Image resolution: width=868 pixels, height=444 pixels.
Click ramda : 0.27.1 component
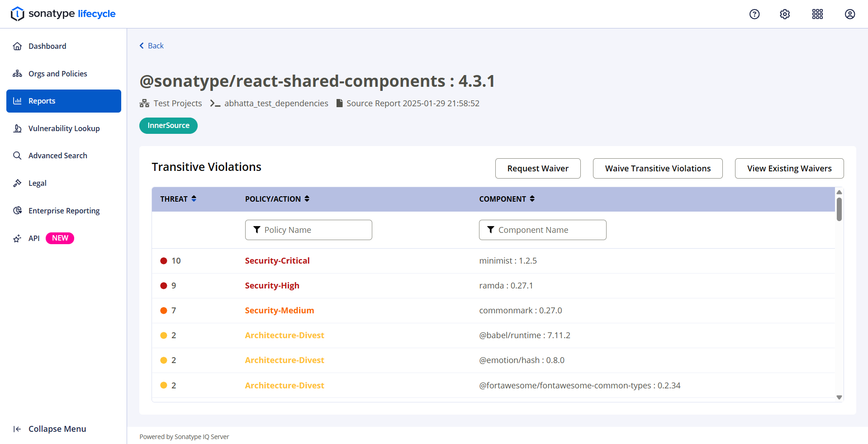(506, 286)
